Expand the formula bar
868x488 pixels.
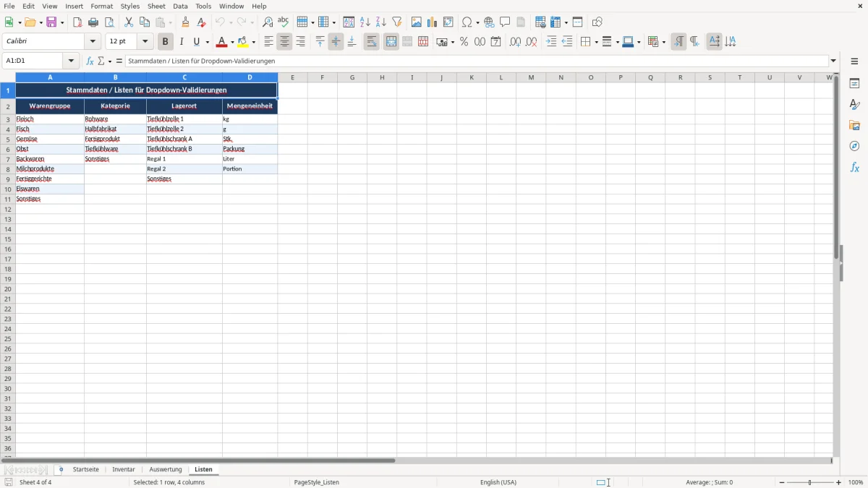pos(833,61)
